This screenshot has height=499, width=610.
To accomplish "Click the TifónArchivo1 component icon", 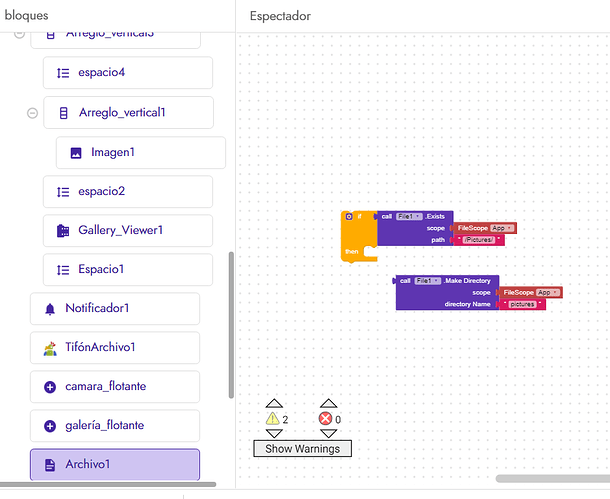I will [x=50, y=348].
